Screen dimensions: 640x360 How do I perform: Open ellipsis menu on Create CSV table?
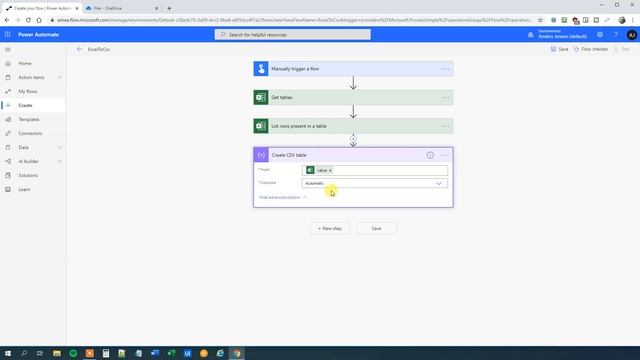coord(445,155)
